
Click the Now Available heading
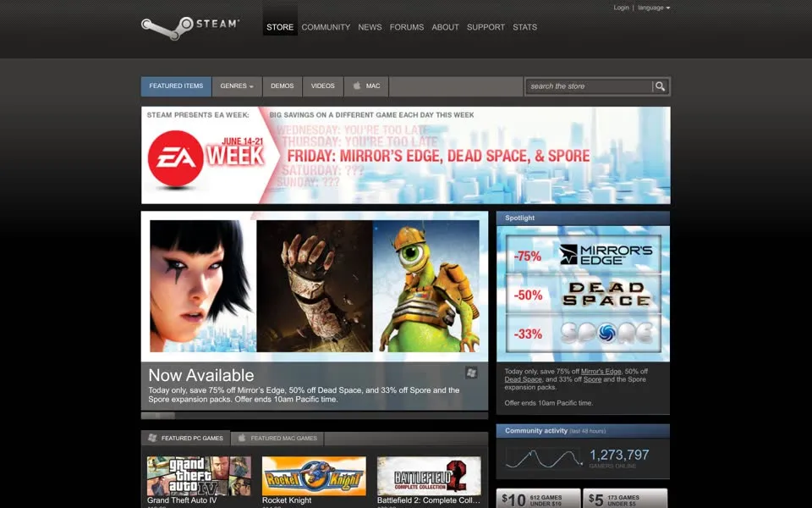tap(201, 375)
